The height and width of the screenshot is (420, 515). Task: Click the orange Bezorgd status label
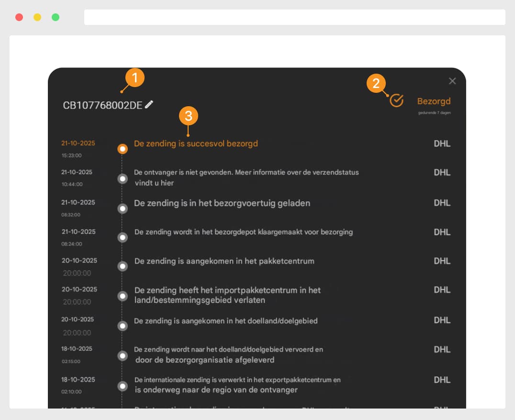click(434, 101)
